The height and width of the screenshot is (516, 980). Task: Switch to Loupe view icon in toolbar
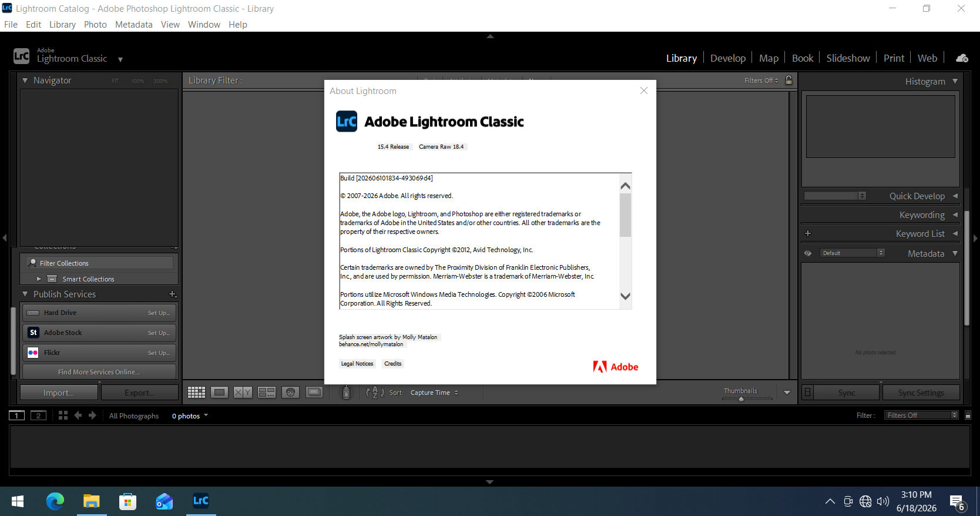tap(219, 392)
